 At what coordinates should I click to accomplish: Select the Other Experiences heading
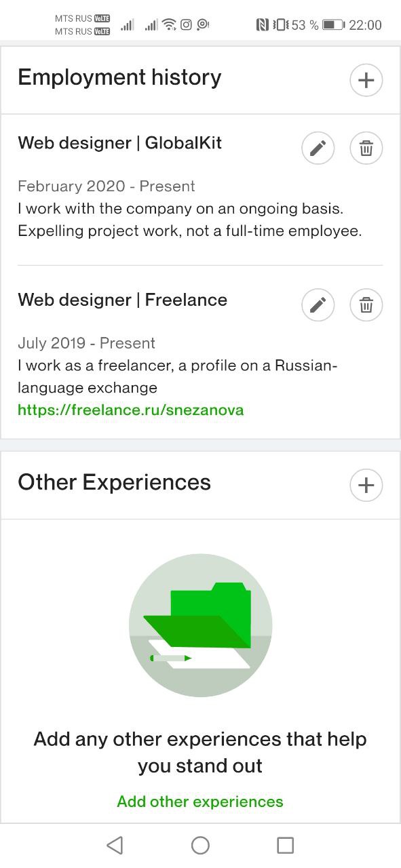[x=114, y=483]
